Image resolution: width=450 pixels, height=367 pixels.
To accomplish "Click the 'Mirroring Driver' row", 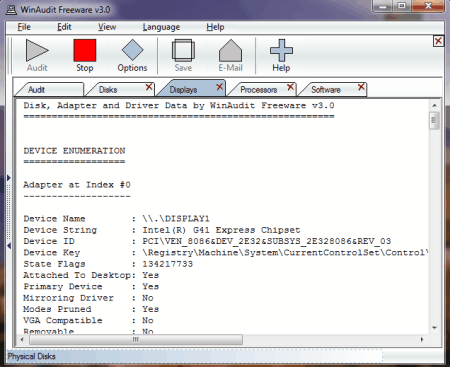I will pos(88,298).
